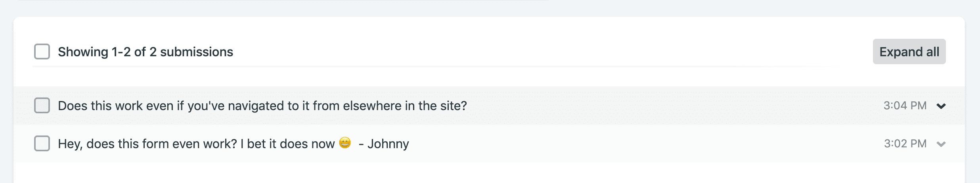
Task: Click the gray chevron arrow next to 3:02 PM
Action: (x=941, y=144)
